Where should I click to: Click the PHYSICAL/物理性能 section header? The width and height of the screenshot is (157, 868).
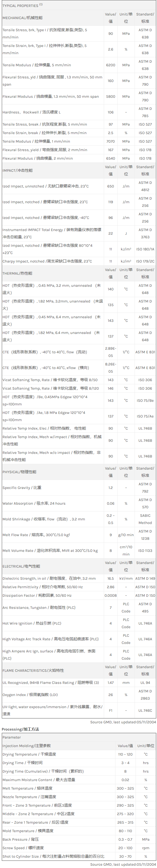coord(19,472)
